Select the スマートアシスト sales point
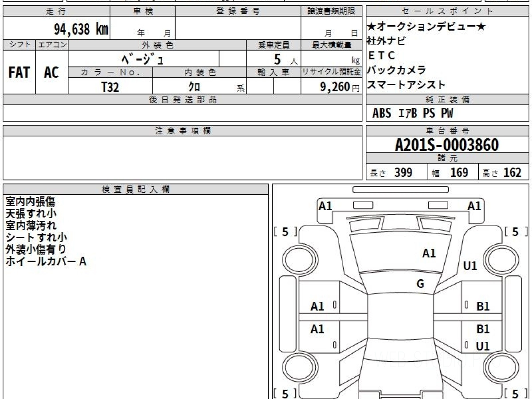 tap(406, 84)
